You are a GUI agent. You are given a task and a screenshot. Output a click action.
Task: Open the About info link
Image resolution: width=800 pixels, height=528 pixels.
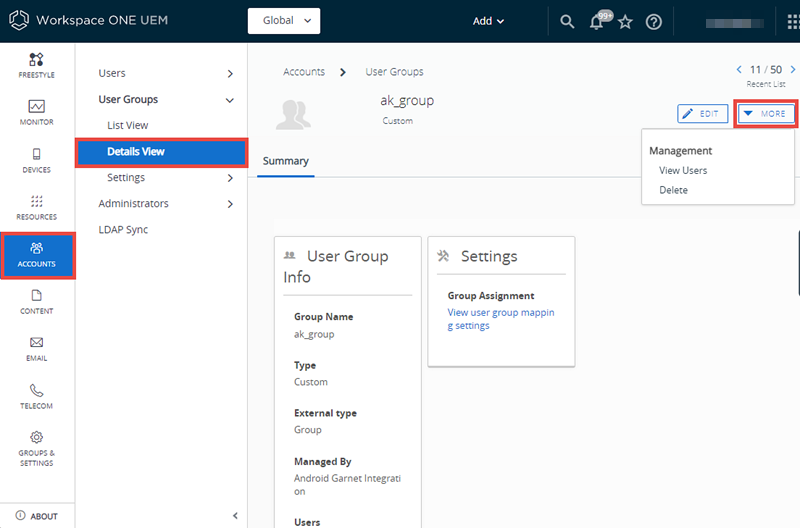pos(37,516)
